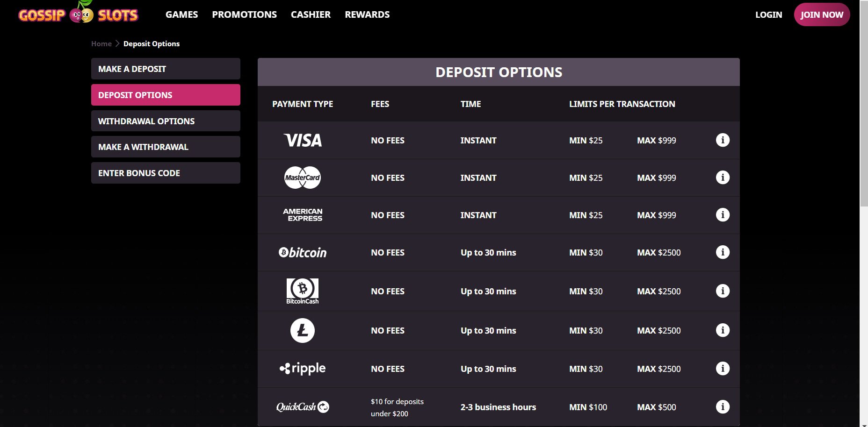The height and width of the screenshot is (427, 868).
Task: Open ripple row info icon
Action: (x=723, y=369)
